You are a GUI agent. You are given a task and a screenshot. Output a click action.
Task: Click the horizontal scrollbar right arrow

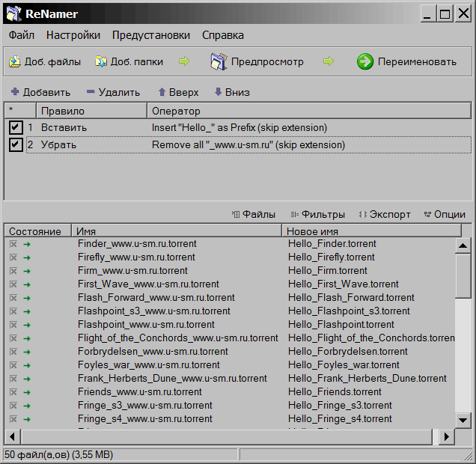[x=447, y=437]
